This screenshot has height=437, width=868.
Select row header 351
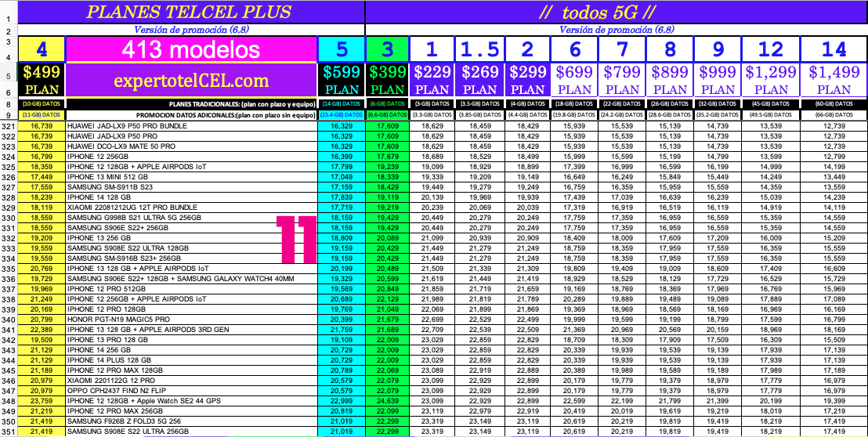click(x=9, y=431)
